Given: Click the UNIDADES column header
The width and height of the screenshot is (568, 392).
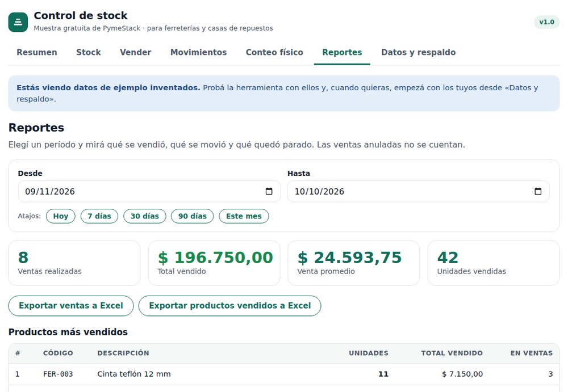Looking at the screenshot, I should point(369,353).
